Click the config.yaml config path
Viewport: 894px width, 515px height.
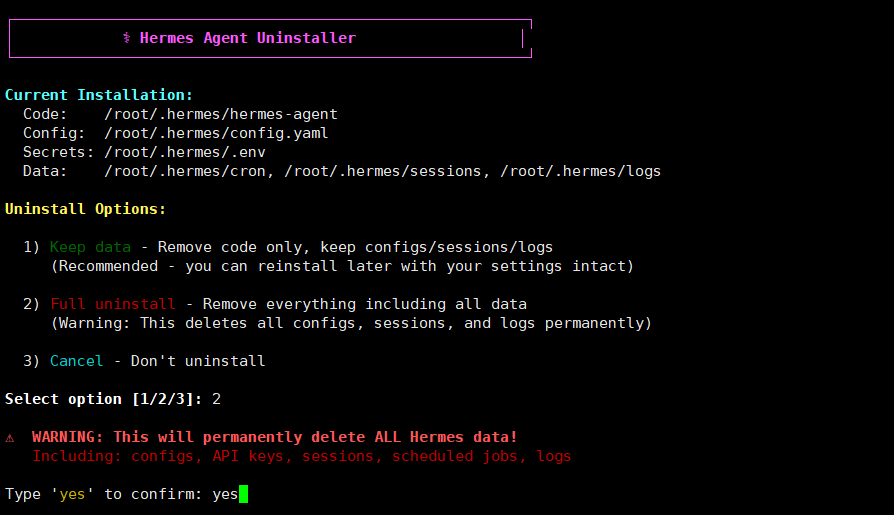pyautogui.click(x=216, y=133)
